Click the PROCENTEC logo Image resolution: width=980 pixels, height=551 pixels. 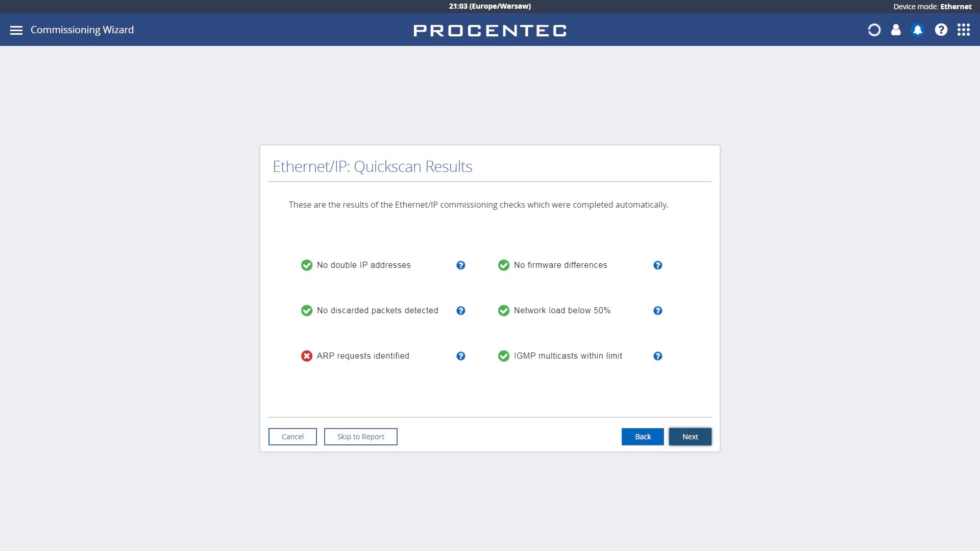click(490, 31)
